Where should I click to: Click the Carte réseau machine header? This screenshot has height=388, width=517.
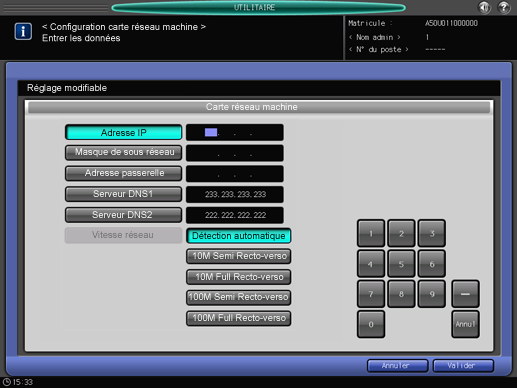point(259,107)
